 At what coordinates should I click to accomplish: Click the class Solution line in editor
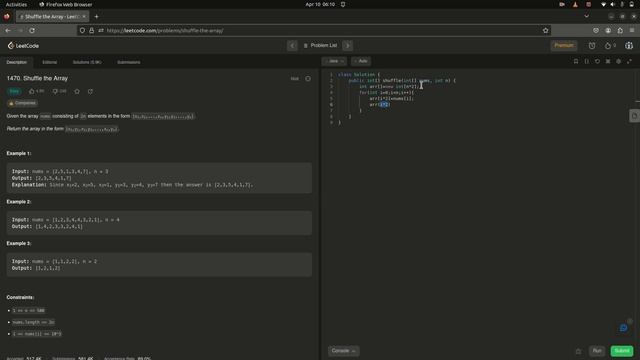(x=359, y=74)
